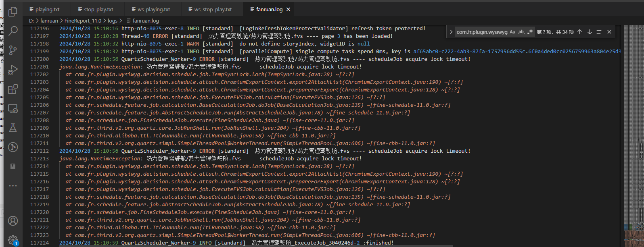Open the Git graph circle icon view
This screenshot has height=247, width=644.
[x=13, y=147]
